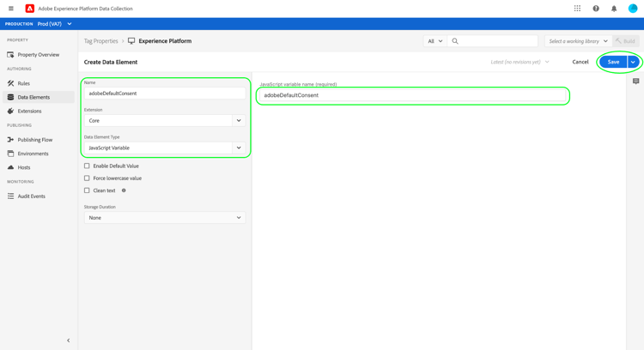Click the Extensions plug icon
Viewport: 644px width, 350px height.
(x=10, y=112)
